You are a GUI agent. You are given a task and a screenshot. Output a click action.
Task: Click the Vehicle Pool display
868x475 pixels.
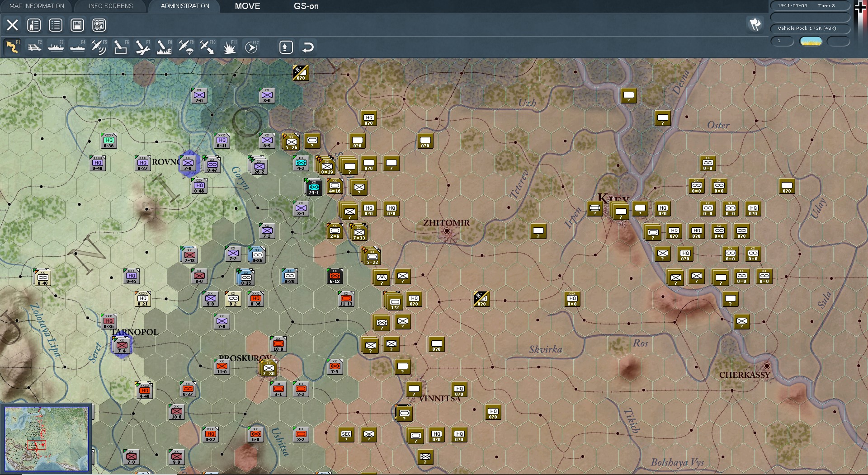coord(810,28)
